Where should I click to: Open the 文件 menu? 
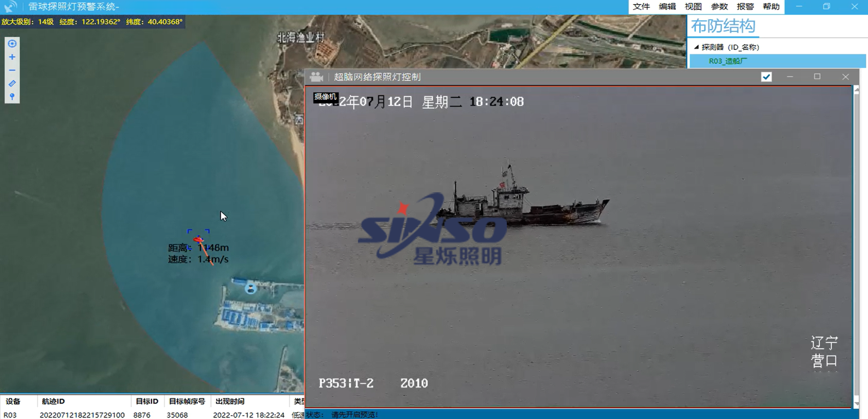641,7
